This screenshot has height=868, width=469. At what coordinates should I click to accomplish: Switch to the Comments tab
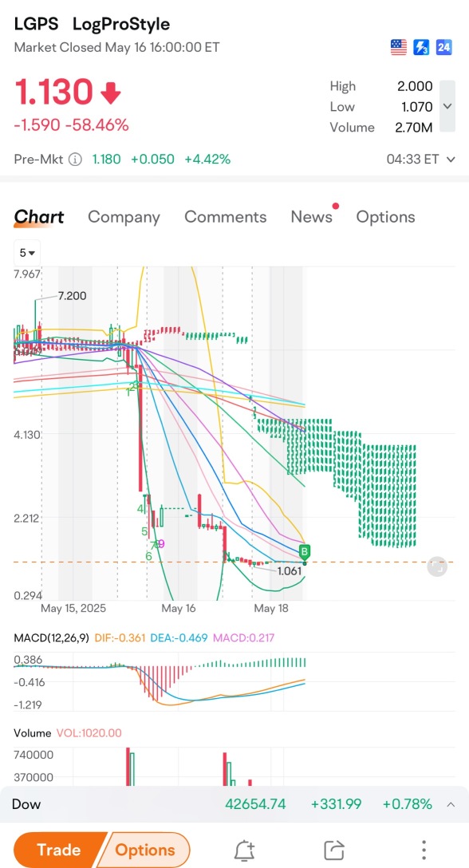click(x=226, y=217)
